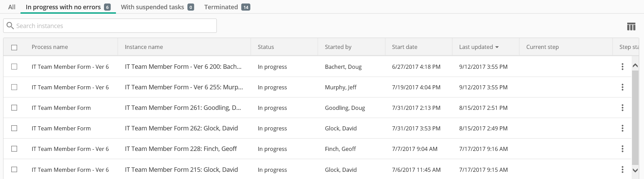Focus the Search instances field
The image size is (644, 179).
pos(110,26)
